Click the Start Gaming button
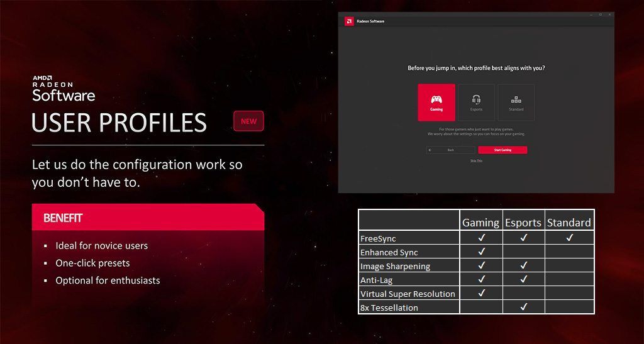 502,150
